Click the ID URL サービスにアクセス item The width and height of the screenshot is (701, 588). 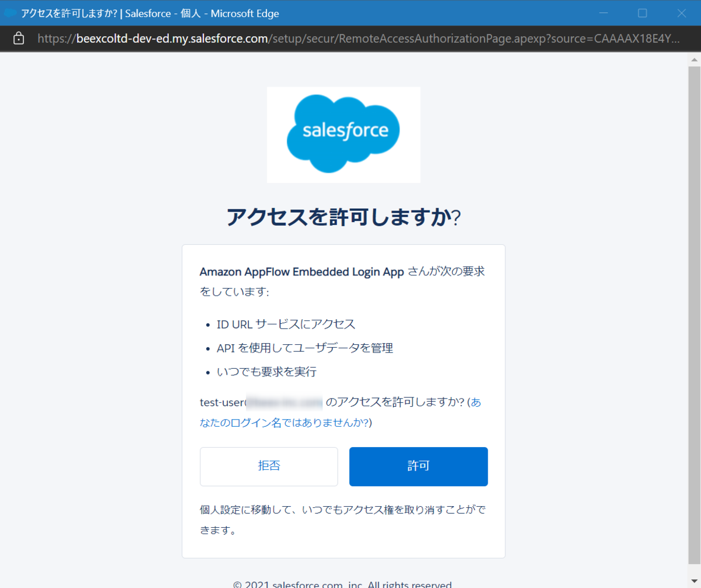pyautogui.click(x=286, y=324)
